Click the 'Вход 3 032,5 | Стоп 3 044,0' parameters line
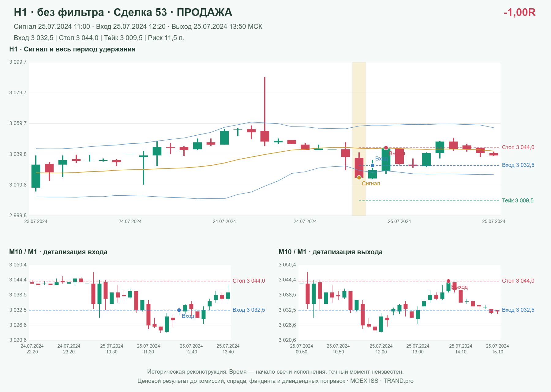 point(99,38)
